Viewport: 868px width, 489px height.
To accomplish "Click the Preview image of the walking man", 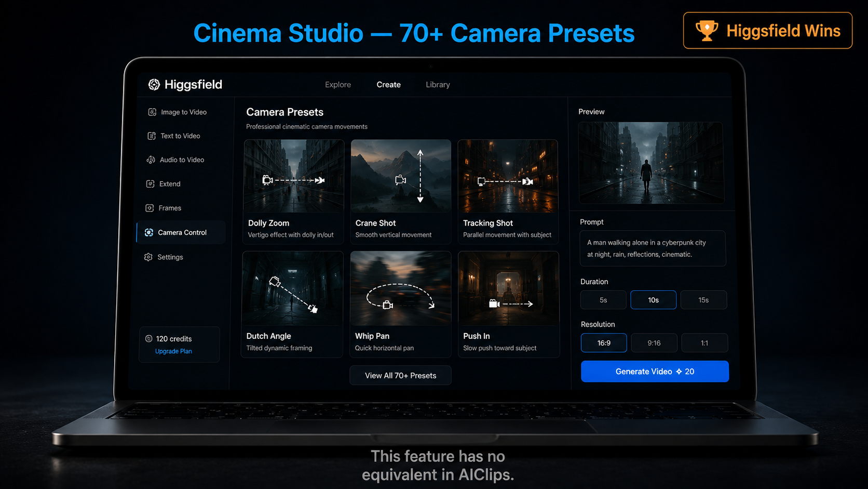I will pos(651,163).
